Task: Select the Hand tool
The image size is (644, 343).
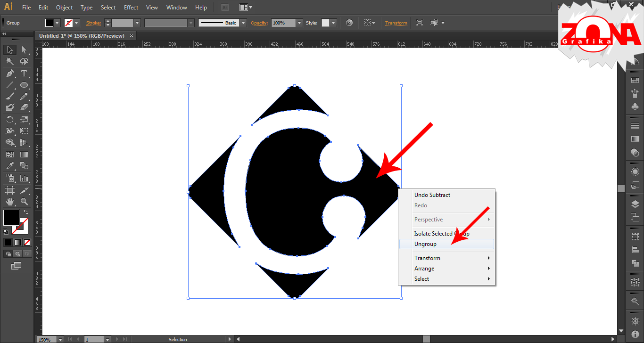Action: pyautogui.click(x=9, y=202)
